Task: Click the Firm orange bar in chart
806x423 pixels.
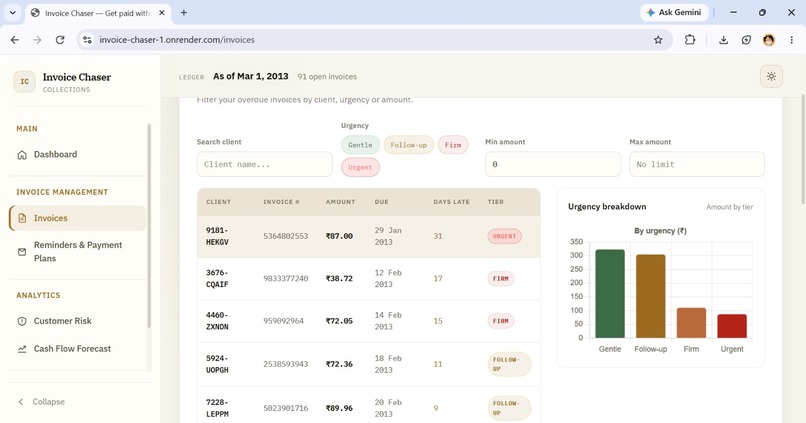Action: tap(691, 323)
